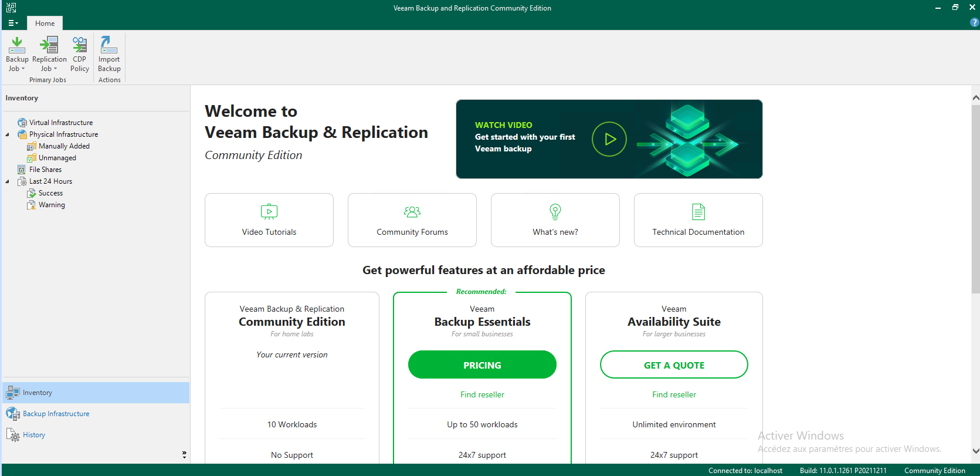Viewport: 980px width, 476px height.
Task: Select File Shares in inventory tree
Action: 45,170
